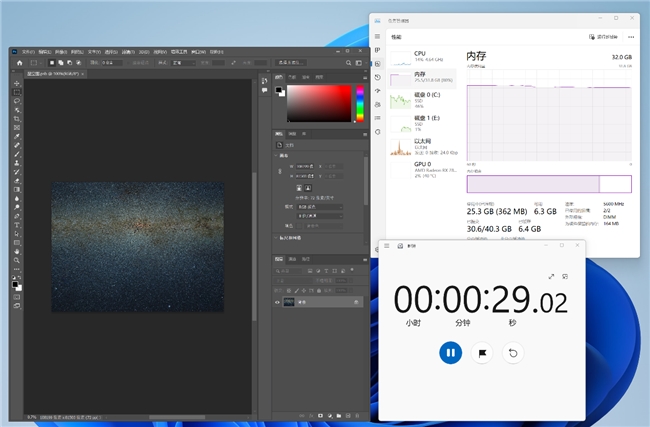Collapse the canvas section in Properties
Viewport: 650px width, 427px height.
coord(276,155)
